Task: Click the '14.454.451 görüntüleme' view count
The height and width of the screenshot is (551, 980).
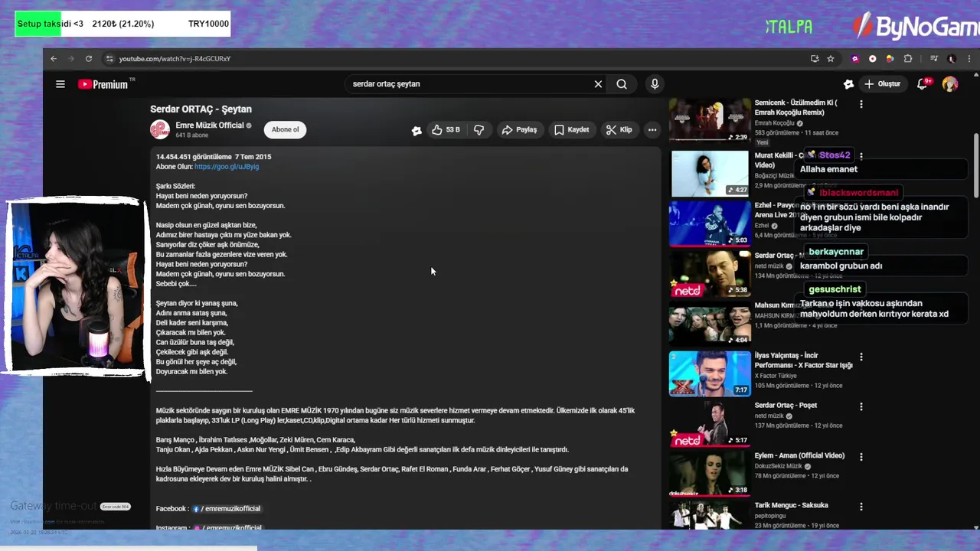Action: coord(194,157)
